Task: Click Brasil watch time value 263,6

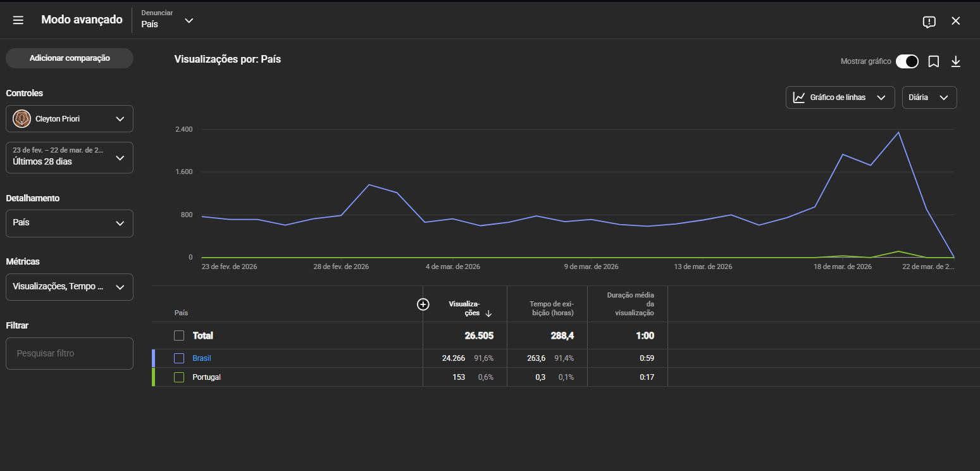Action: [x=536, y=358]
